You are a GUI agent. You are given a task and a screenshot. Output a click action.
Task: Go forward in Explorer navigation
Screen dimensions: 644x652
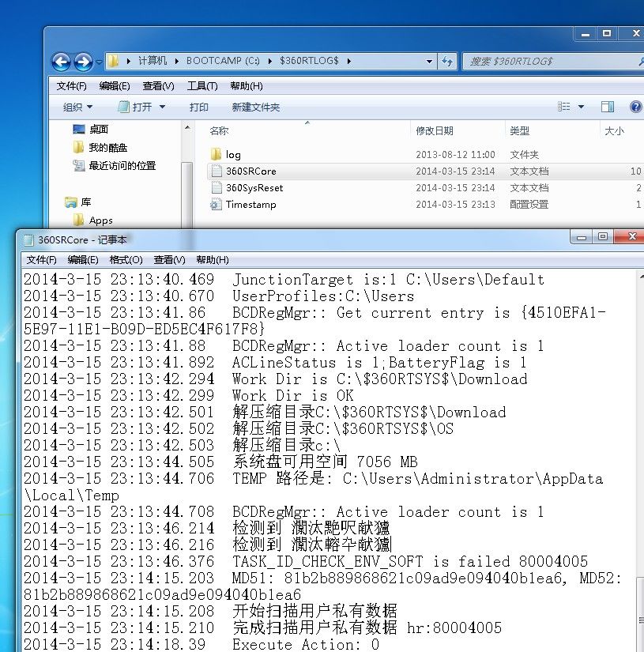[83, 62]
